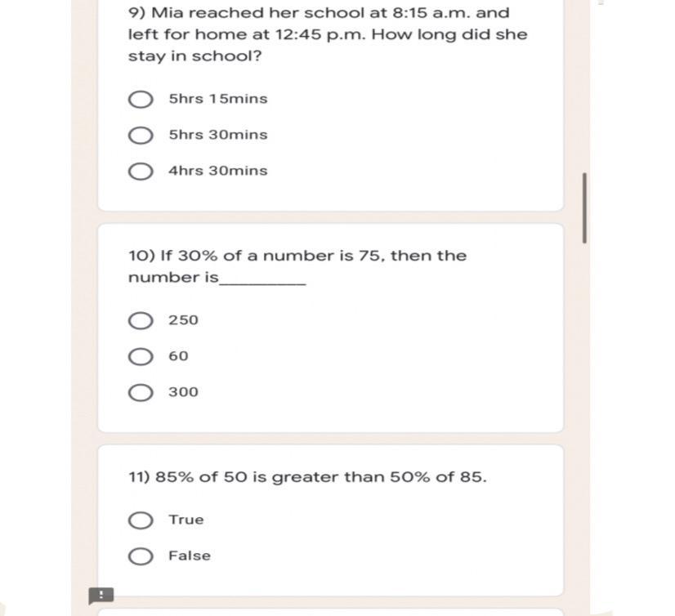Click the vertical scrollbar thumb
The width and height of the screenshot is (675, 616).
click(584, 208)
